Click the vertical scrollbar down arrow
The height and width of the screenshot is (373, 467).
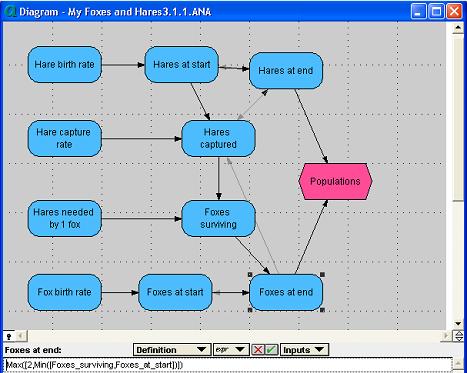tap(458, 324)
